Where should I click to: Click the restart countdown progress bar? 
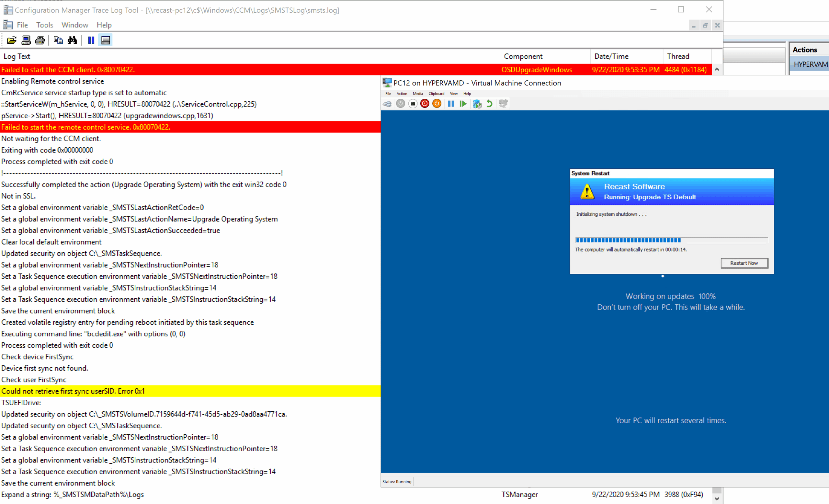(671, 240)
